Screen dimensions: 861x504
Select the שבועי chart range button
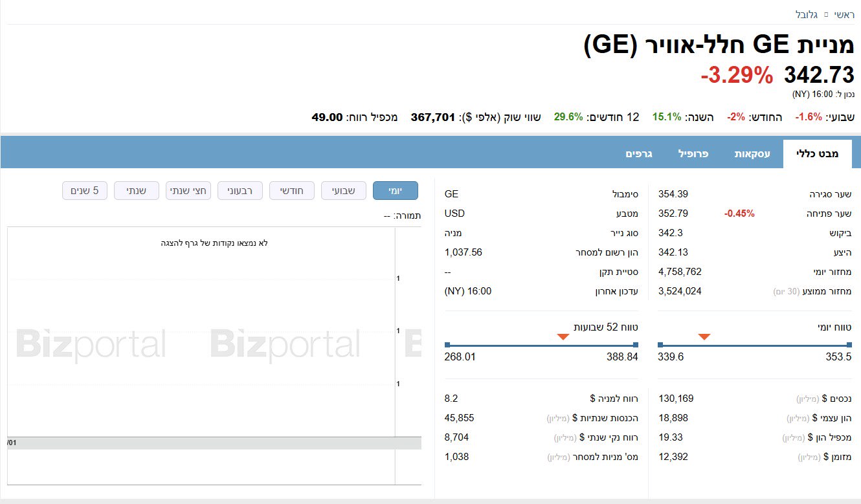click(344, 191)
